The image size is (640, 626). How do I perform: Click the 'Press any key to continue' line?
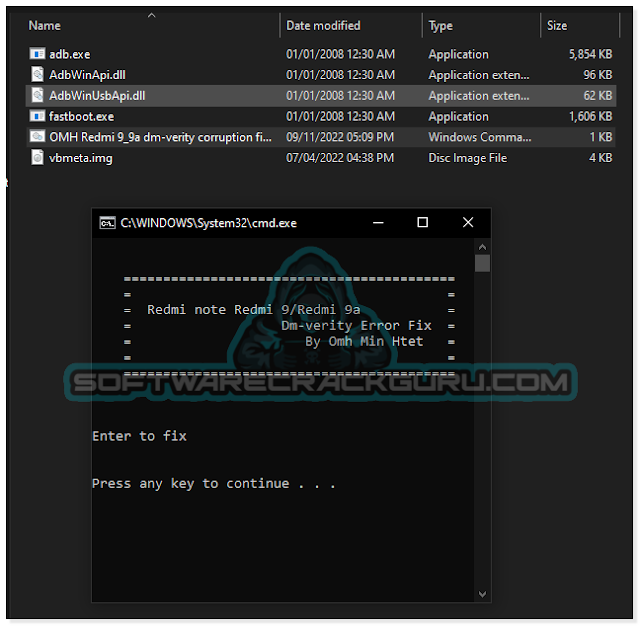point(213,484)
